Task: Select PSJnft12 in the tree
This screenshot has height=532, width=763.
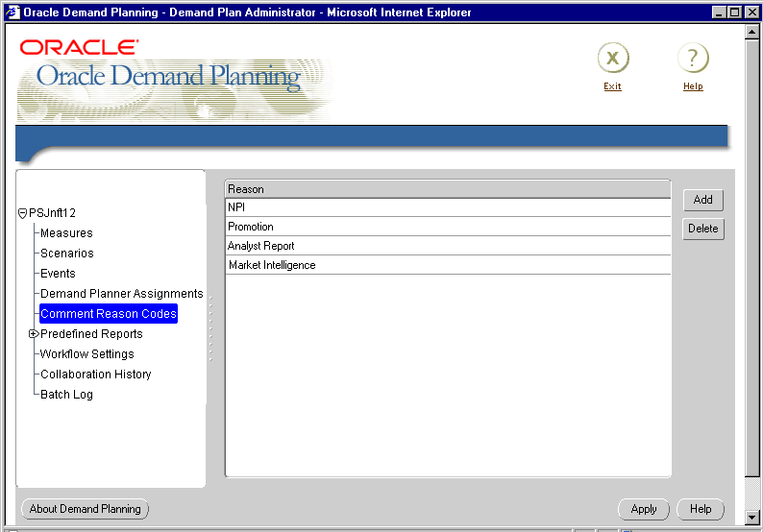Action: click(52, 213)
